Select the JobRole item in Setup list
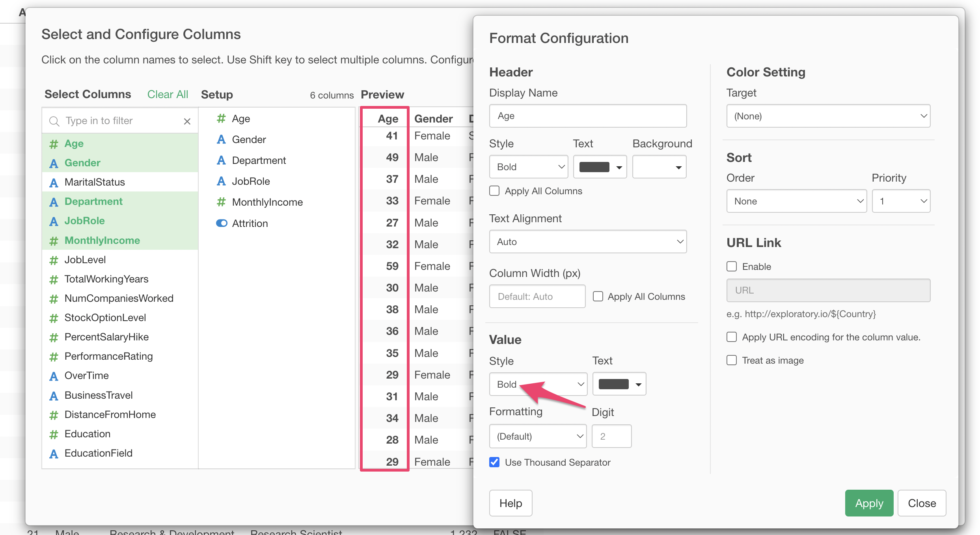 (x=251, y=181)
